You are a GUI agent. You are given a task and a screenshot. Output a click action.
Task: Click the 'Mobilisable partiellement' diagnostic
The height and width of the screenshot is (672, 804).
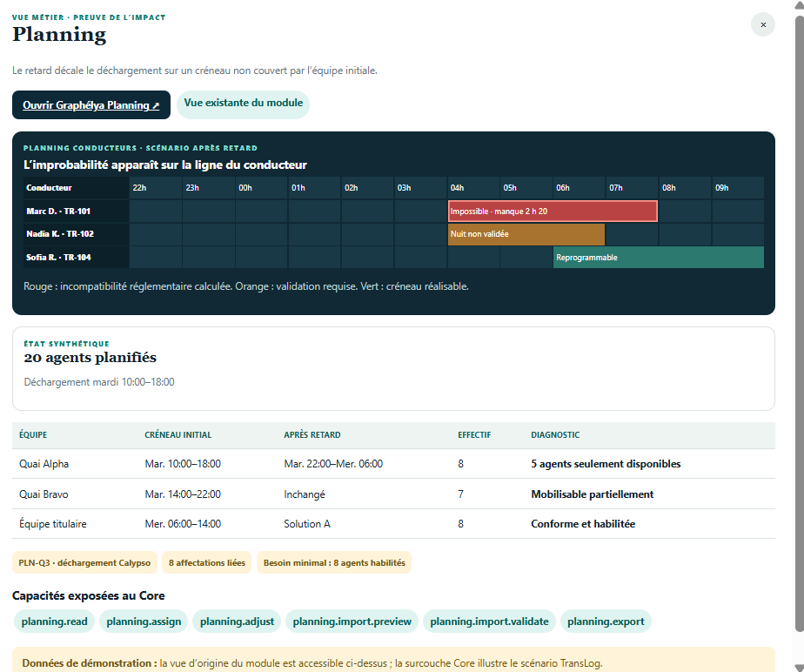point(593,494)
